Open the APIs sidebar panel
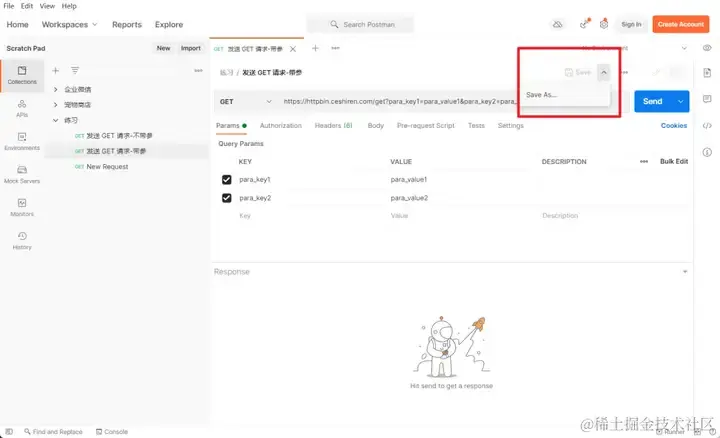720x438 pixels. pyautogui.click(x=22, y=108)
